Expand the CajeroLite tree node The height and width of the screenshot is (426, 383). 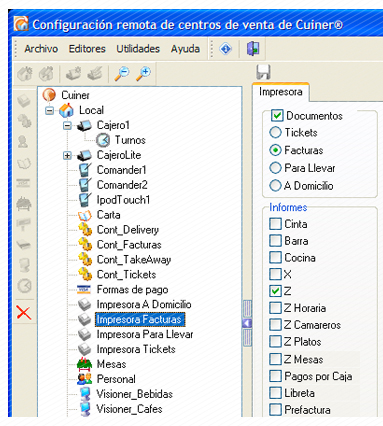(67, 155)
